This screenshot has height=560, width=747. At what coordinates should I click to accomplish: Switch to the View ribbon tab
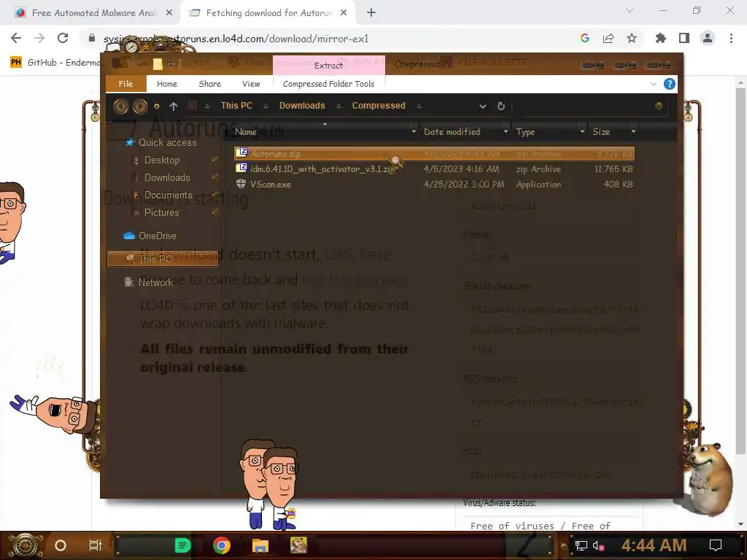click(251, 84)
